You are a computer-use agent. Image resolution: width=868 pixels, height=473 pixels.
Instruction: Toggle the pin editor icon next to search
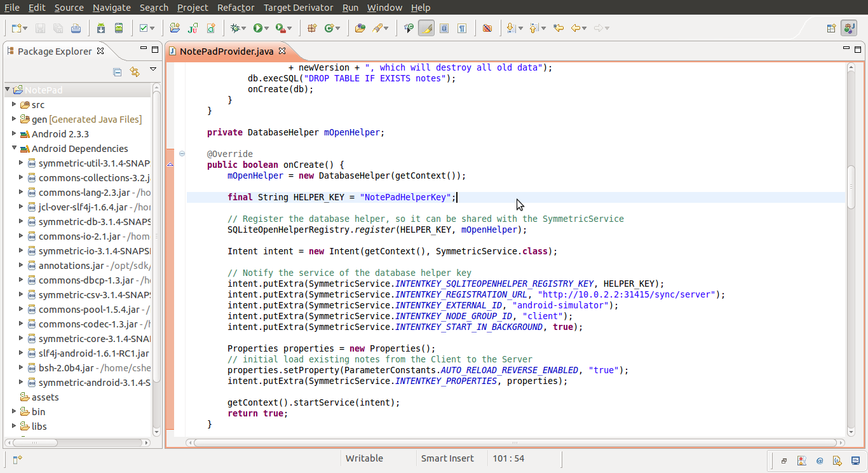(409, 28)
